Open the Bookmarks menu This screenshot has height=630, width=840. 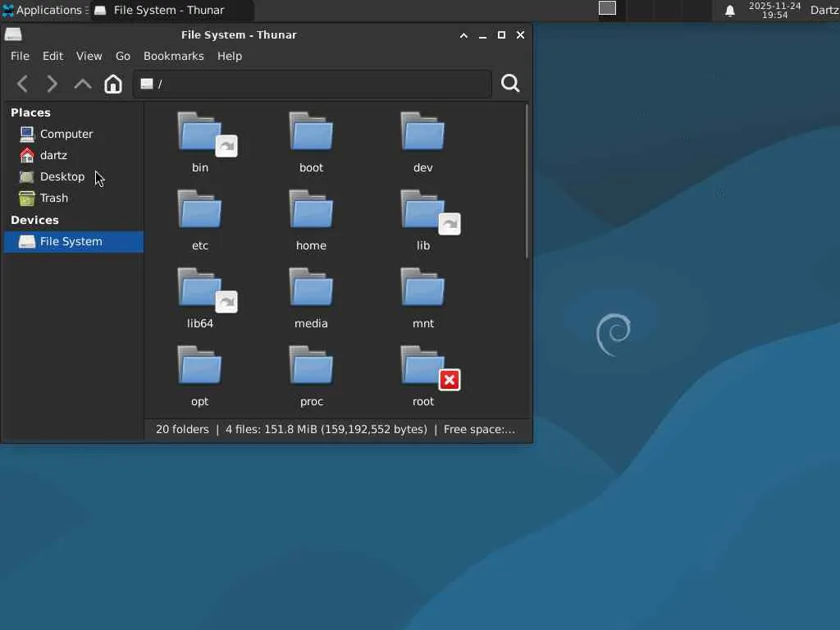pos(173,56)
